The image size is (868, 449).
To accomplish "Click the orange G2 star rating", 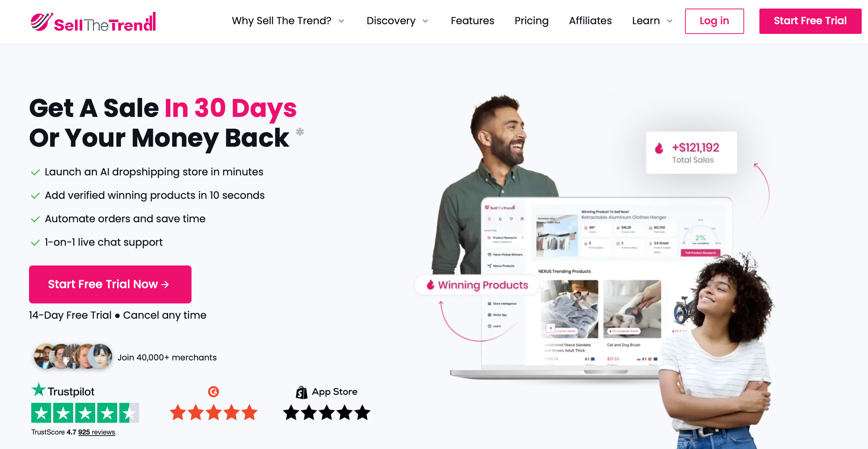I will coord(213,413).
